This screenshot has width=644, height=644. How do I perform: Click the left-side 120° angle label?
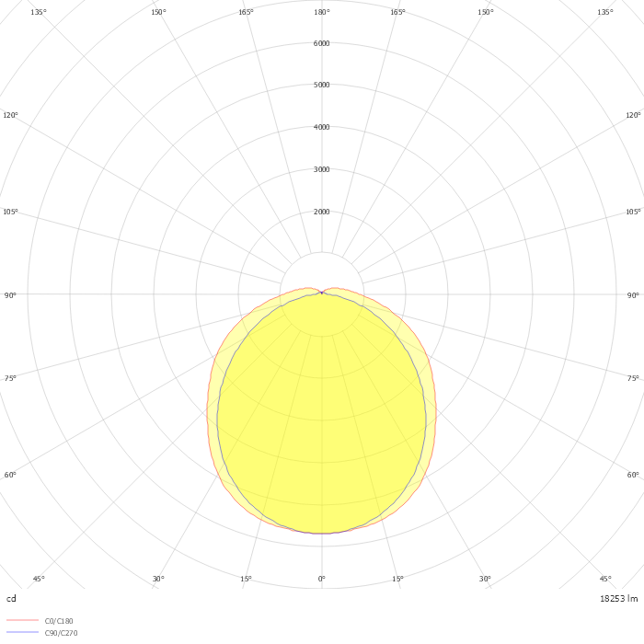[11, 115]
